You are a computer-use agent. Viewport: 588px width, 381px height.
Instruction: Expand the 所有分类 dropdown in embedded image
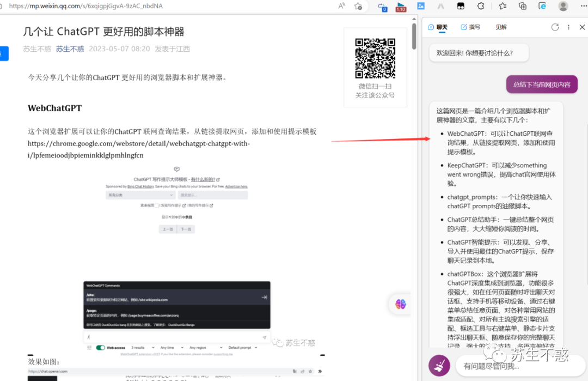(x=140, y=195)
